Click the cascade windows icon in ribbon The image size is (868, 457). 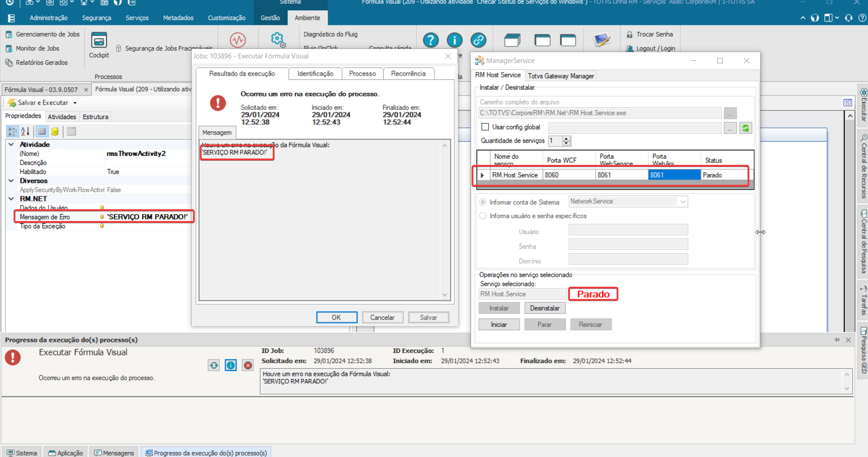[x=512, y=40]
